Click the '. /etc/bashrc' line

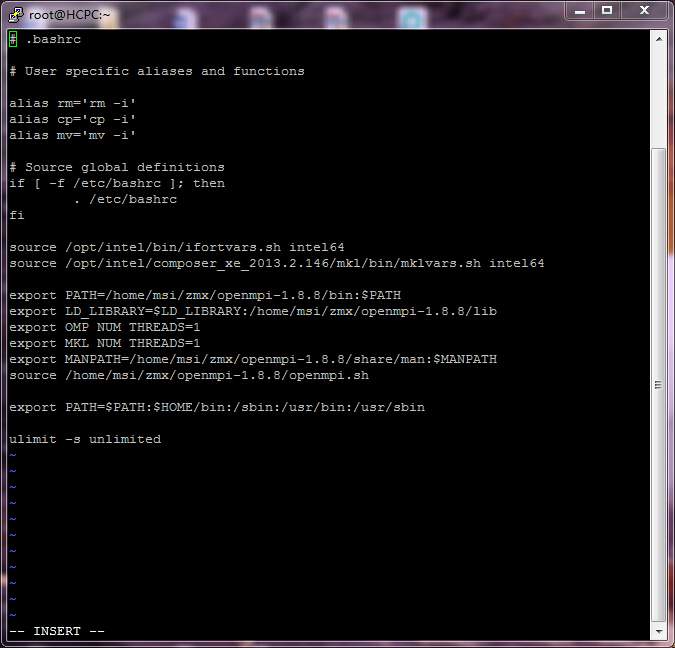(x=125, y=199)
